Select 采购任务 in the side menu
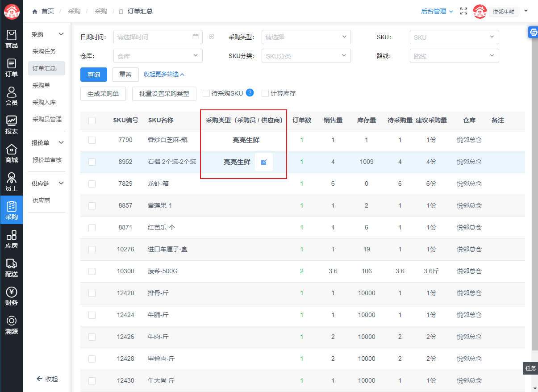538x392 pixels. [x=44, y=51]
